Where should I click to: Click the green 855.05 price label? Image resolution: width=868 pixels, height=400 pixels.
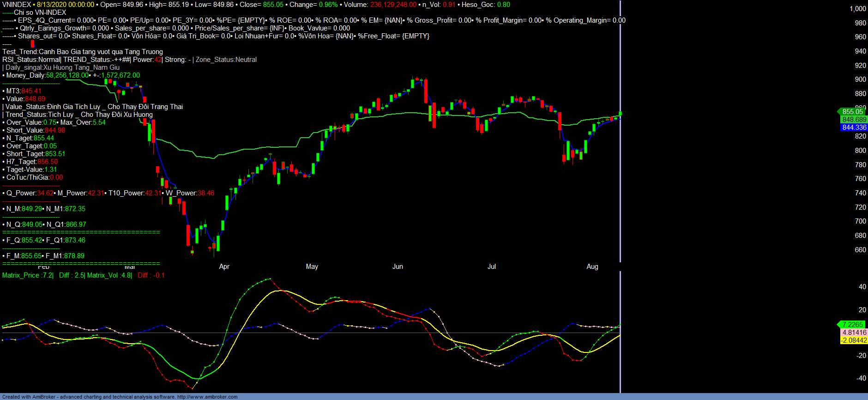tap(852, 112)
